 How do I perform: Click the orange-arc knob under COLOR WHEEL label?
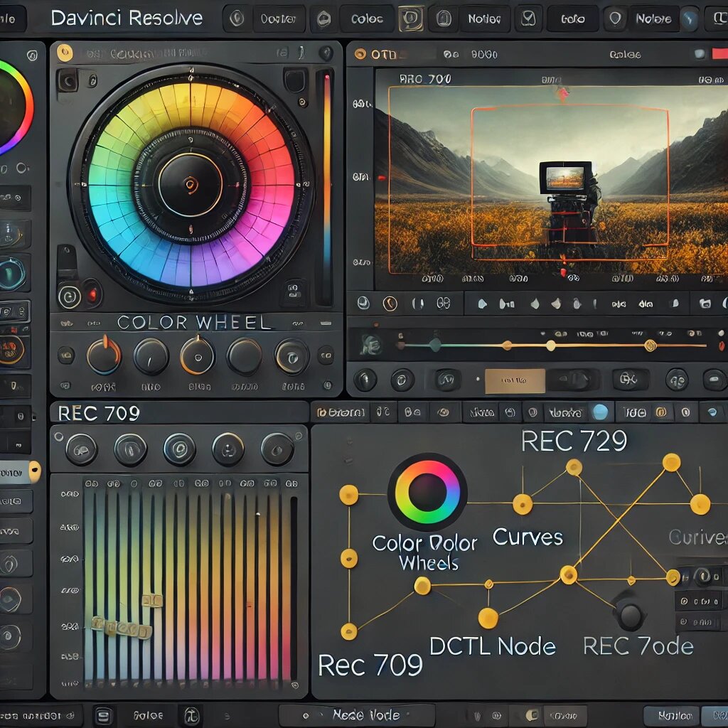coord(104,356)
